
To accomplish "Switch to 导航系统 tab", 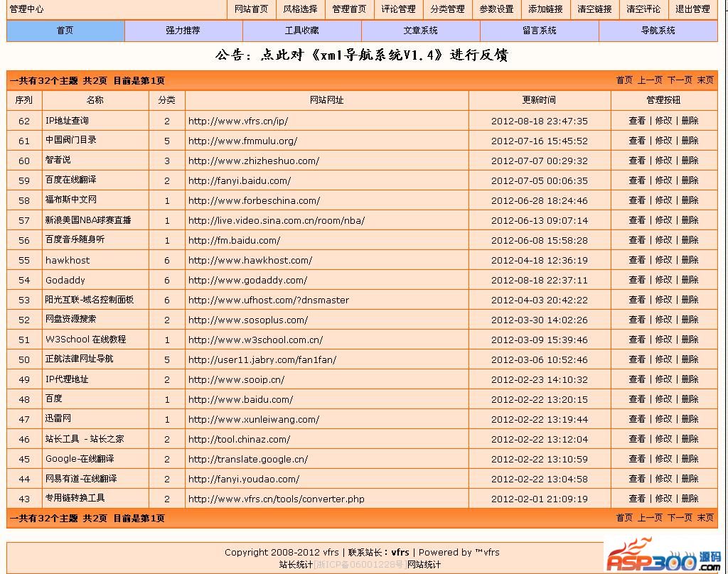I will pos(658,31).
